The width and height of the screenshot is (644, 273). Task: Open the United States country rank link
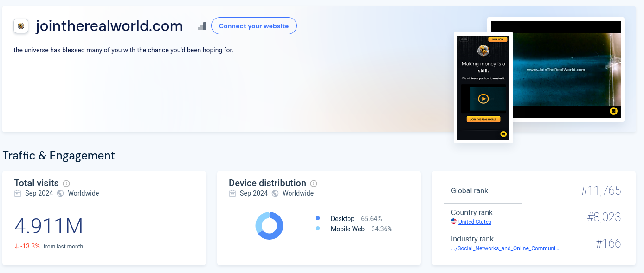point(475,222)
